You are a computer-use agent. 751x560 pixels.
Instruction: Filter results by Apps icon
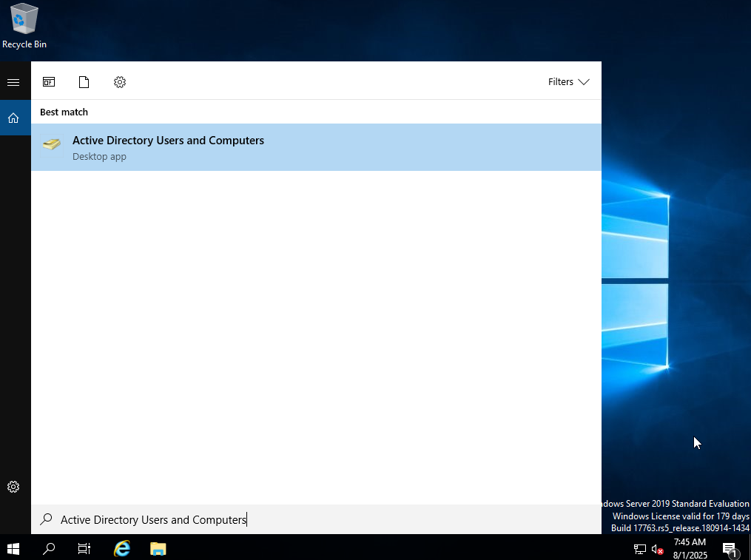(49, 82)
